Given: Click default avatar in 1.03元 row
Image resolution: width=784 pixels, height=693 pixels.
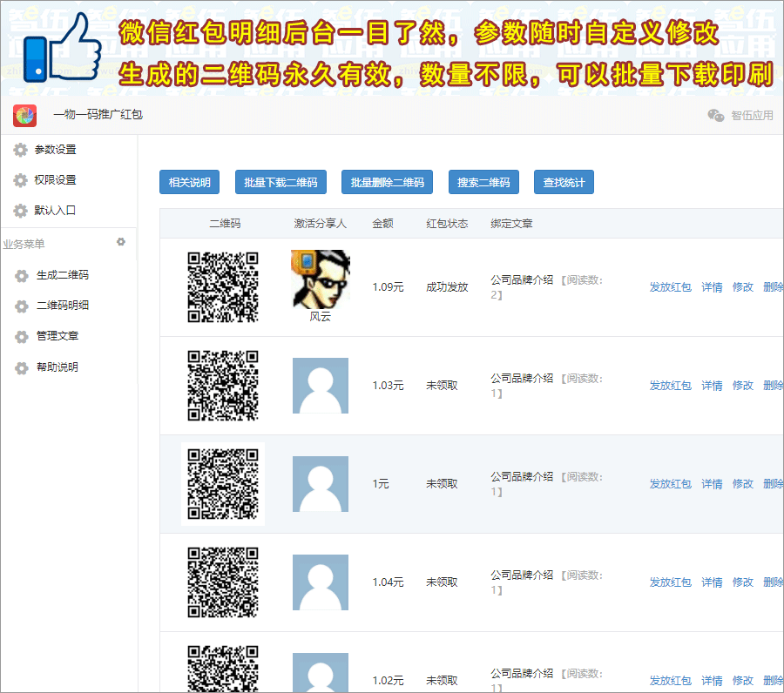Looking at the screenshot, I should (321, 386).
